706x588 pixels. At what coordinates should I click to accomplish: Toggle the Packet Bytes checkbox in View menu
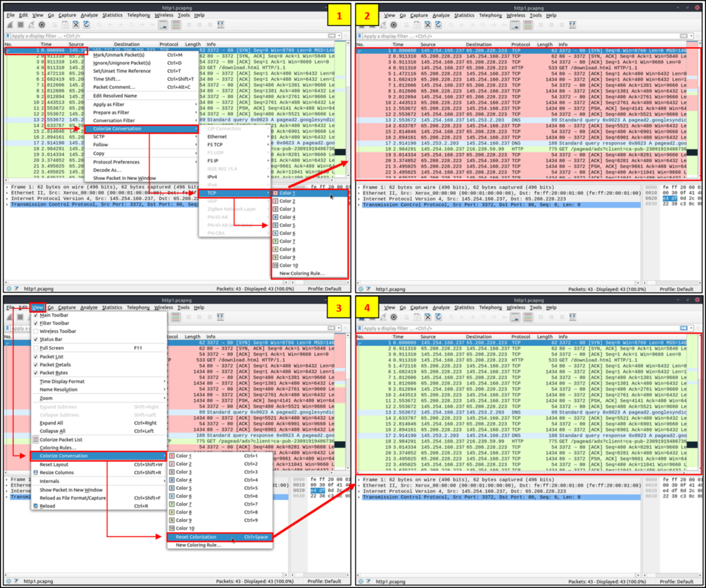[x=36, y=373]
